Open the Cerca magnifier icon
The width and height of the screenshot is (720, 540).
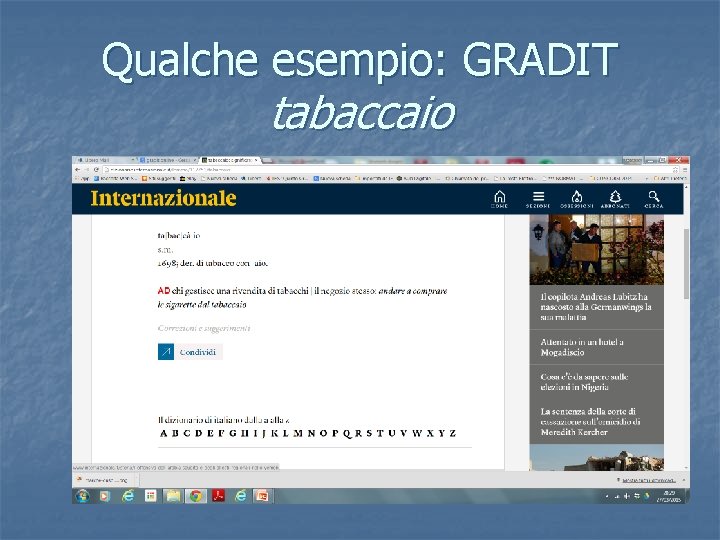coord(654,197)
